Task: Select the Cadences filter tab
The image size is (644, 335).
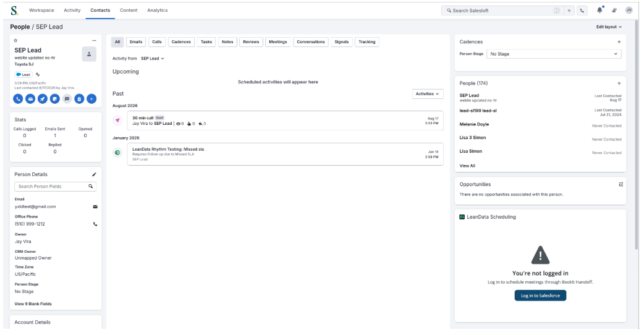Action: click(181, 42)
